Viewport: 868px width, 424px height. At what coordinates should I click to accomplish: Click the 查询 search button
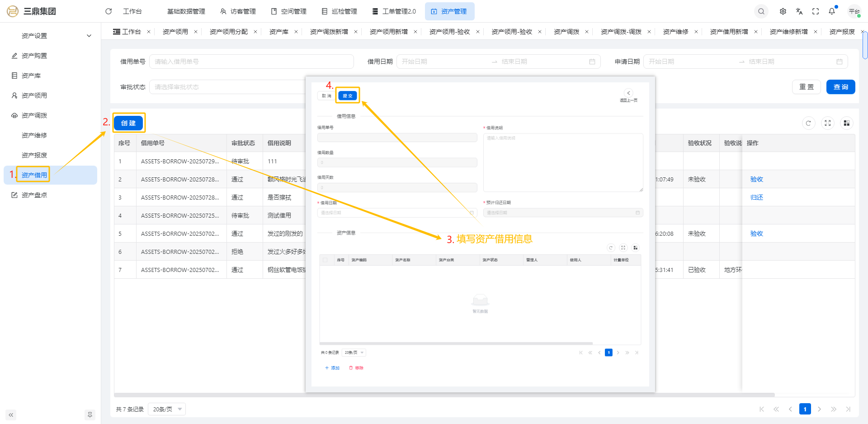(x=840, y=87)
